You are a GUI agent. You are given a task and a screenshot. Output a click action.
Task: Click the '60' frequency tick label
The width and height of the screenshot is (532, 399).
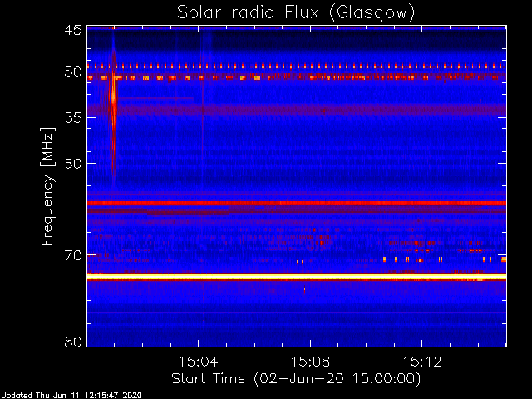[73, 164]
